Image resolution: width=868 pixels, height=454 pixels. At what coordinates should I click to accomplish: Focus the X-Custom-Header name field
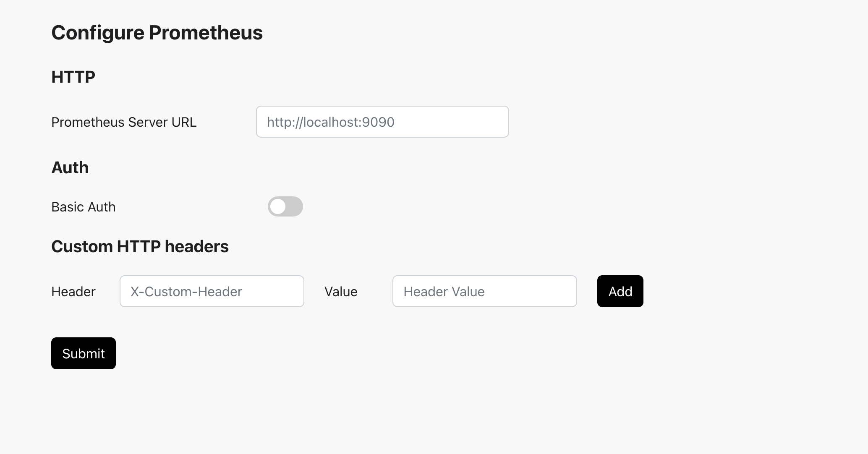pos(212,291)
